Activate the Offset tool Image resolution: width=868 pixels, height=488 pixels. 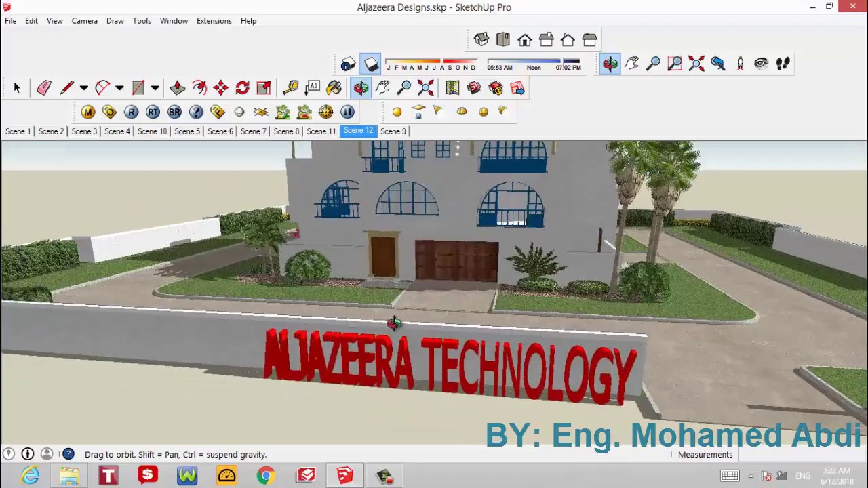pyautogui.click(x=199, y=87)
